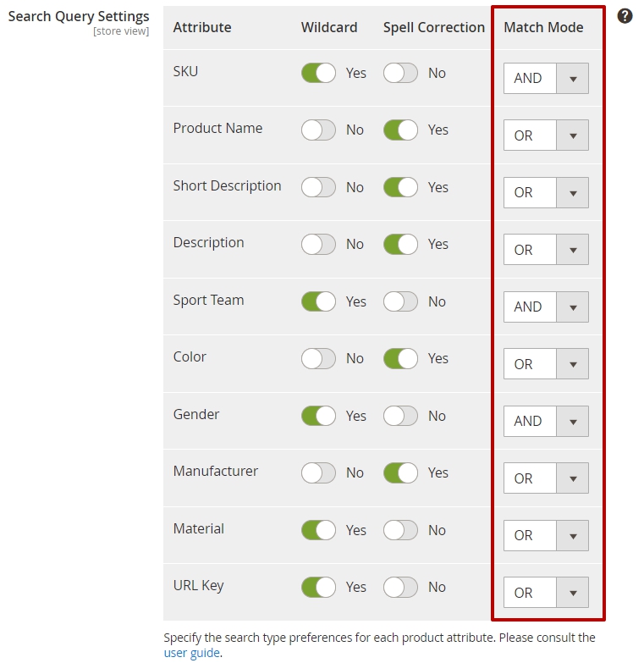Screen dimensions: 644x663
Task: Enable URL Key Spell Correction
Action: pos(400,587)
